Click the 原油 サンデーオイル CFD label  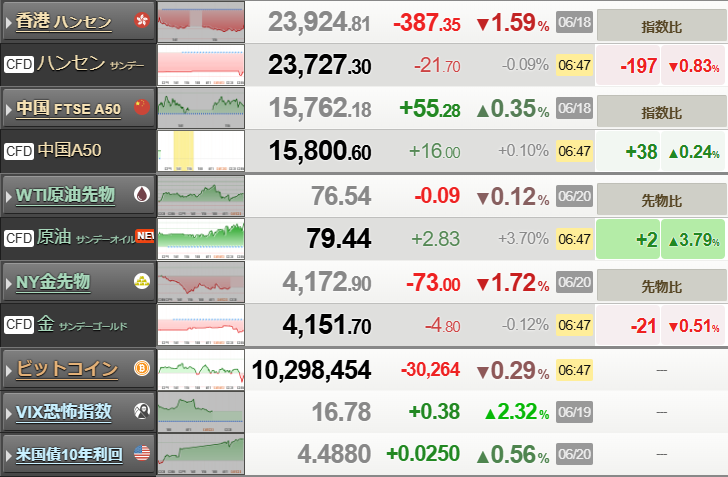coord(86,237)
